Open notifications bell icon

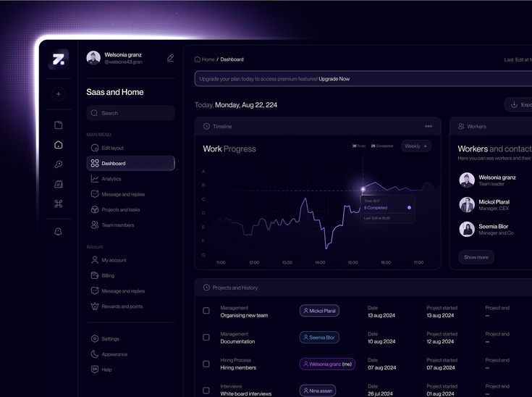[x=59, y=232]
